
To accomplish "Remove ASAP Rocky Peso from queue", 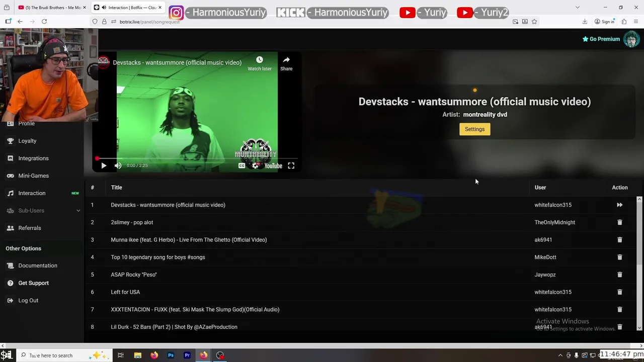I will pos(619,275).
